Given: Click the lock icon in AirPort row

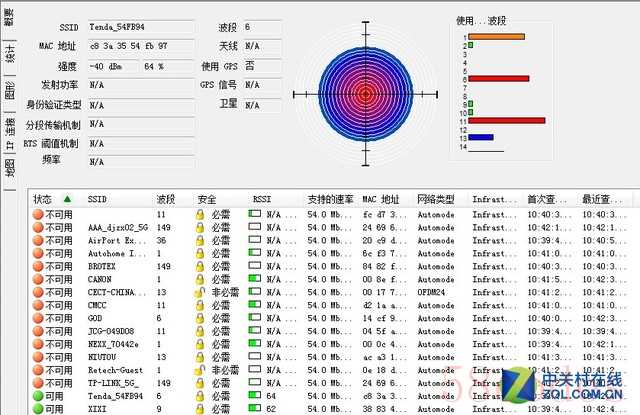Looking at the screenshot, I should pyautogui.click(x=200, y=241).
